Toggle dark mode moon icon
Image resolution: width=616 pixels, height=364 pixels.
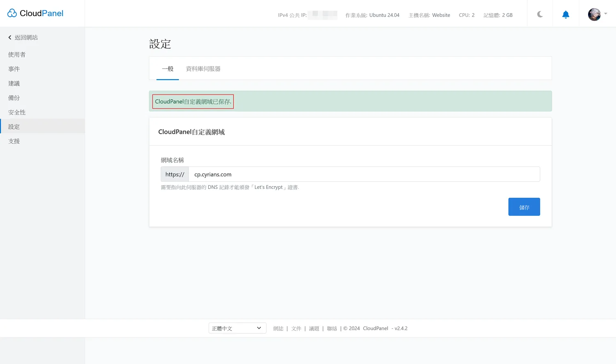pyautogui.click(x=540, y=14)
